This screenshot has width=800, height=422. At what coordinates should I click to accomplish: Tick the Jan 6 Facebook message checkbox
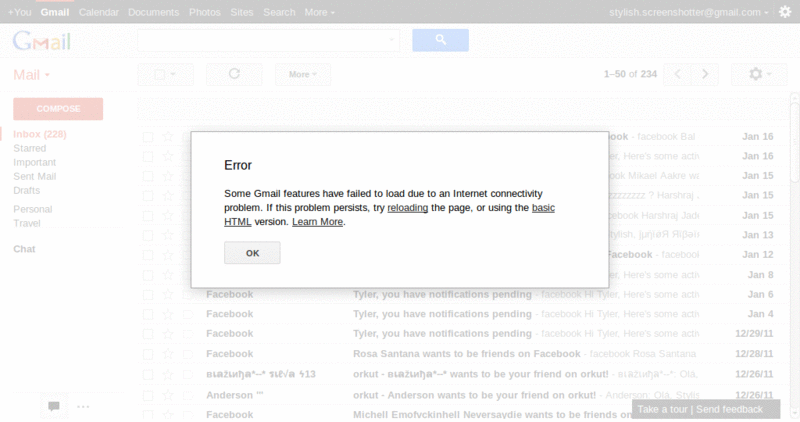tap(148, 295)
